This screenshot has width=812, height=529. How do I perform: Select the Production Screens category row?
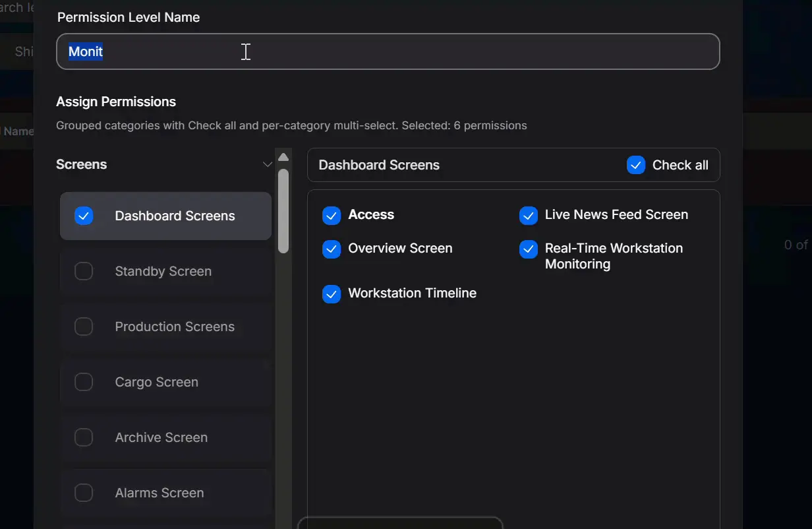165,327
